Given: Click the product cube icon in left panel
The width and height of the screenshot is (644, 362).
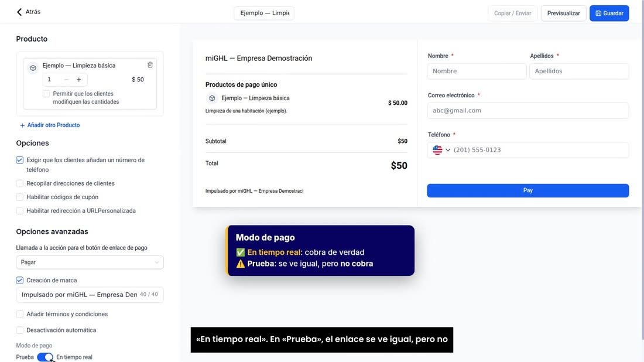Looking at the screenshot, I should pyautogui.click(x=33, y=68).
